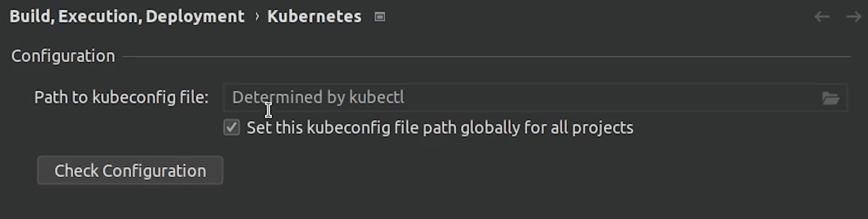Click the small icon beside Kubernetes heading
The width and height of the screenshot is (868, 219).
379,17
